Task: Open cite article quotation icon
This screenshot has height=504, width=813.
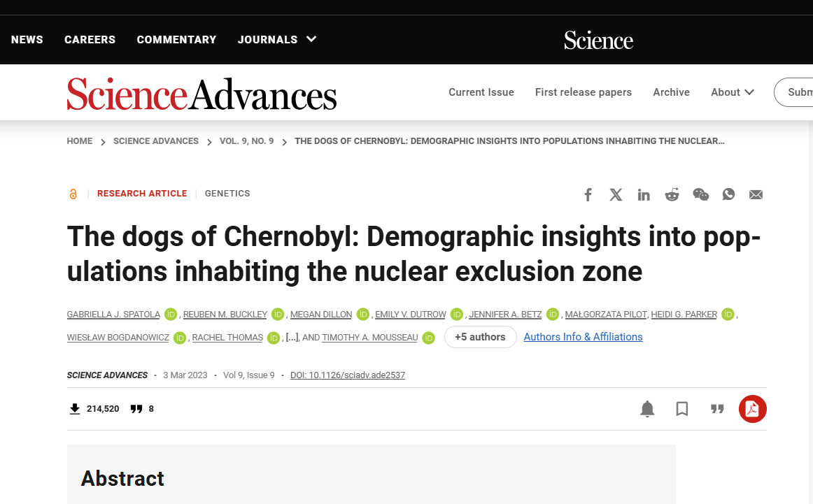Action: tap(717, 409)
